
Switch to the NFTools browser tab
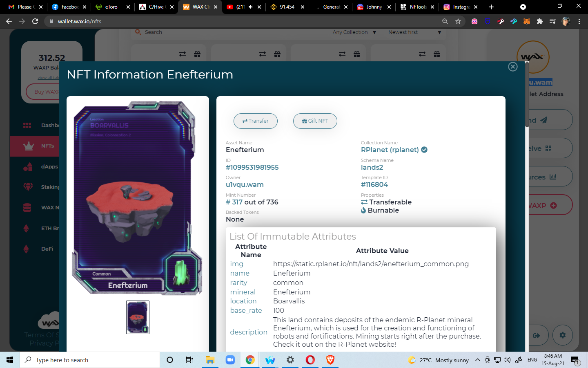click(x=417, y=7)
